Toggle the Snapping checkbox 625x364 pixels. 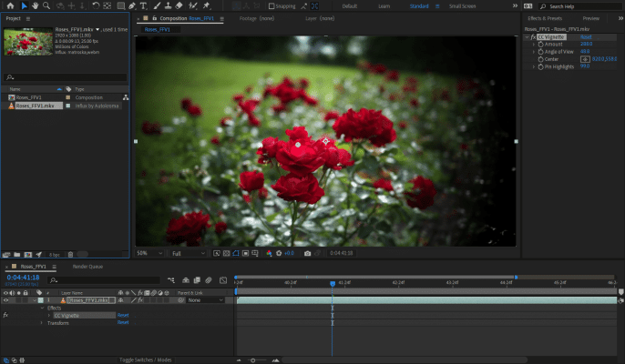click(x=272, y=6)
